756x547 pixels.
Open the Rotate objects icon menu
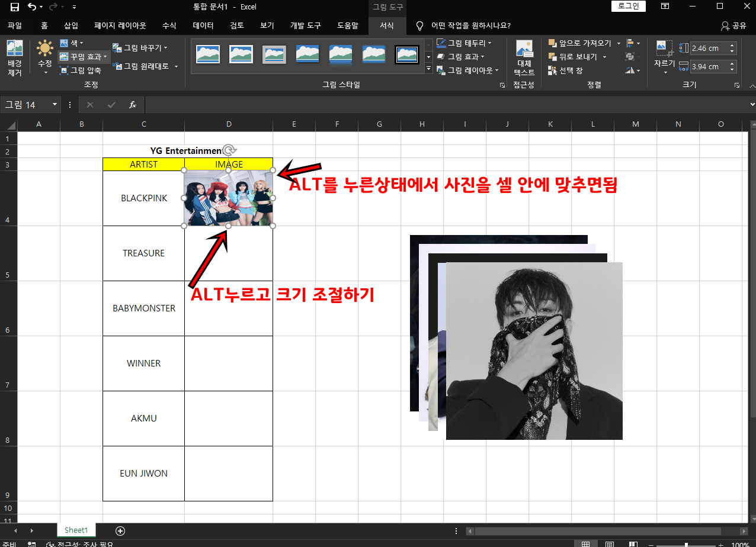pos(633,70)
